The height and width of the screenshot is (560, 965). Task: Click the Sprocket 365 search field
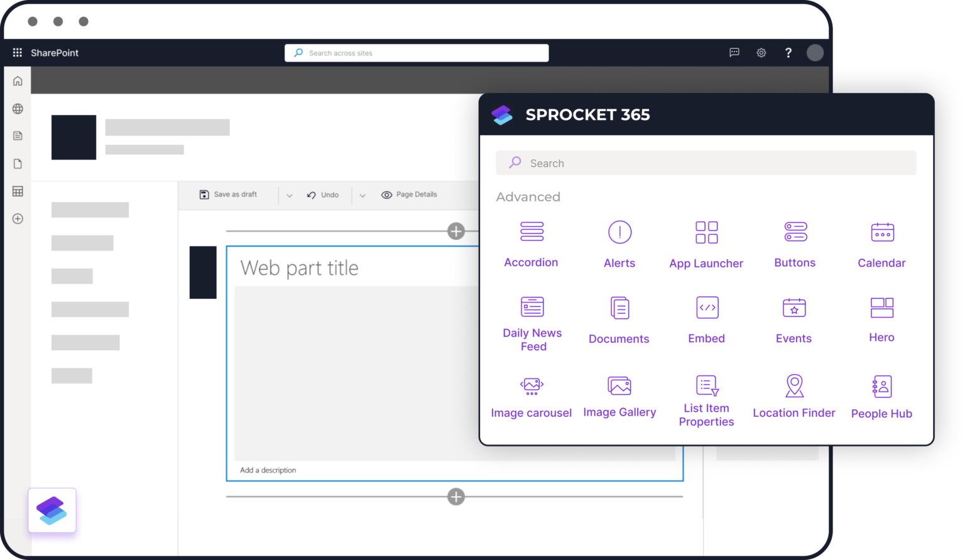(x=706, y=163)
